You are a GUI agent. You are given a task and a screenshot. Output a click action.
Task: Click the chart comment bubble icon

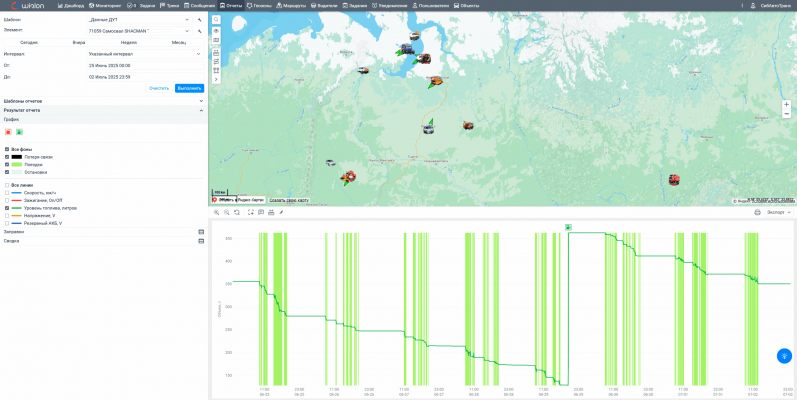coord(261,212)
